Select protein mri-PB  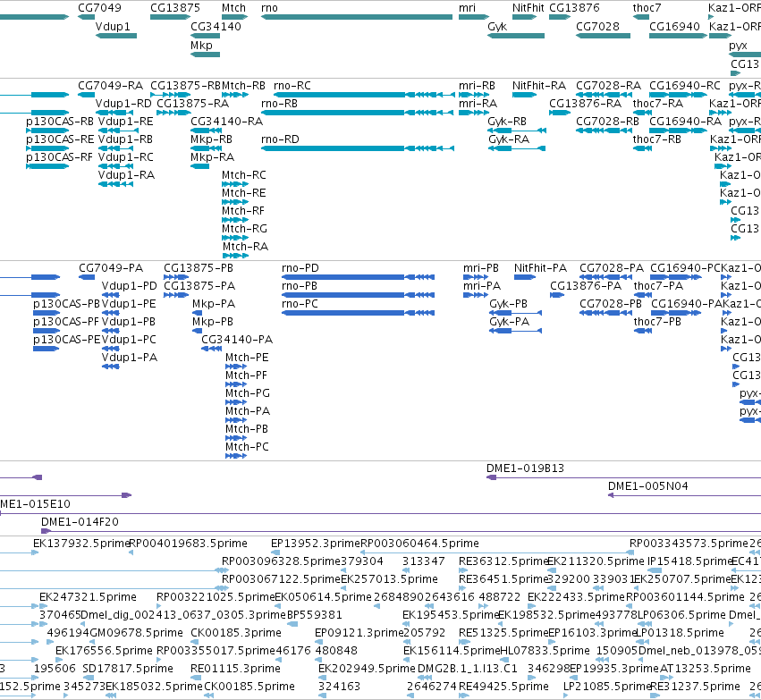(476, 277)
